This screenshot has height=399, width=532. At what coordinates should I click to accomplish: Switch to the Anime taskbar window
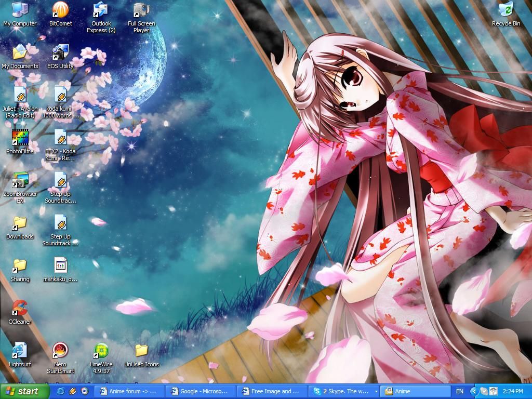(415, 391)
